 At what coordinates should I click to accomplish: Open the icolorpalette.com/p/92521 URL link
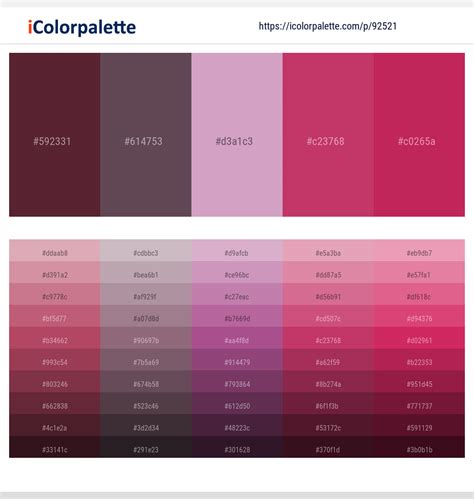(x=328, y=26)
